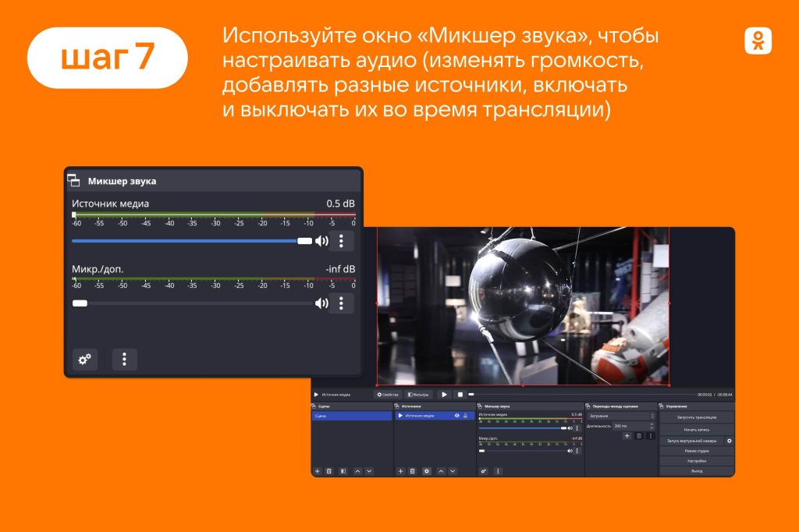This screenshot has height=532, width=799.
Task: Mute Источник медиа in the small OBS mixer
Action: tap(570, 428)
